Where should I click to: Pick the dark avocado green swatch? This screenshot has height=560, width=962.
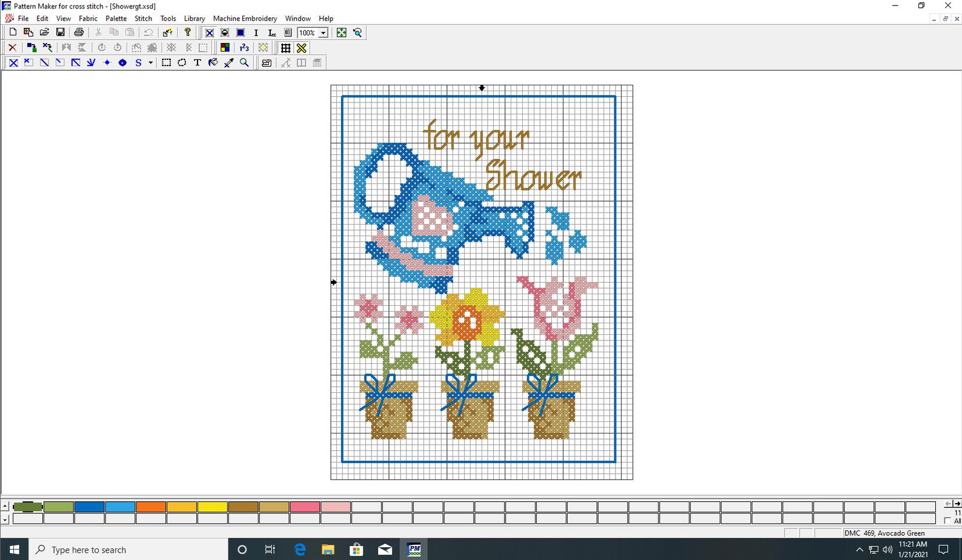tap(28, 507)
